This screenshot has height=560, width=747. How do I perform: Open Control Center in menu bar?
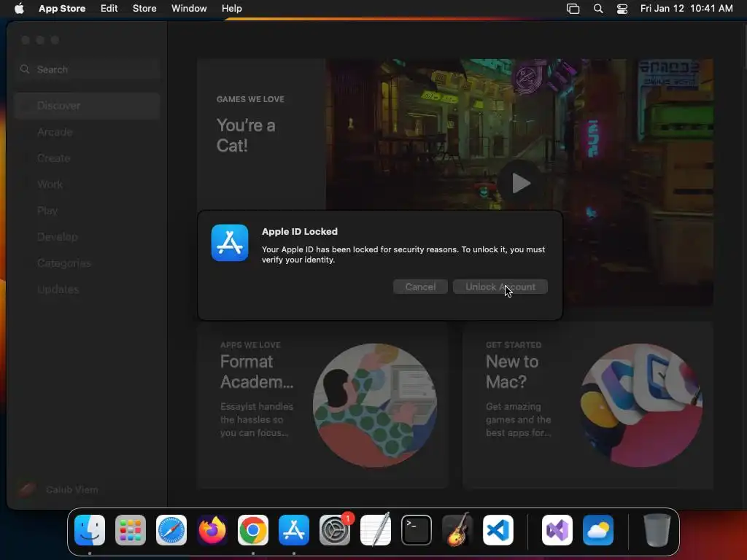tap(622, 9)
